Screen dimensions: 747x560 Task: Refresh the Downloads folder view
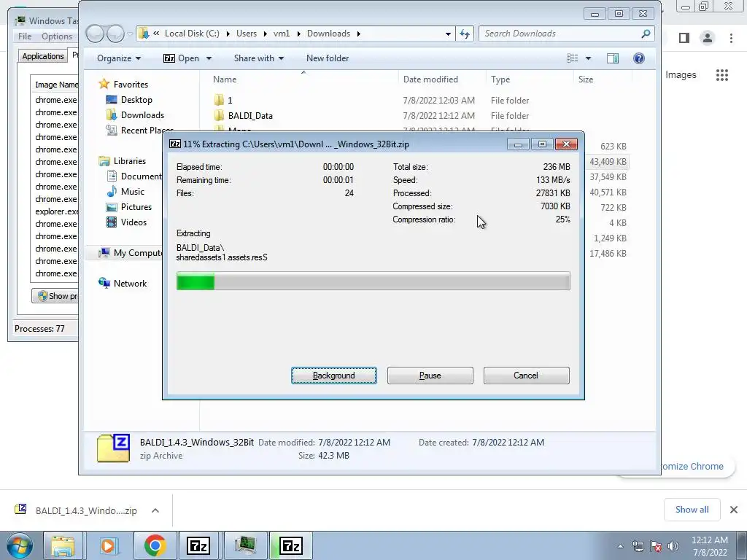click(465, 34)
